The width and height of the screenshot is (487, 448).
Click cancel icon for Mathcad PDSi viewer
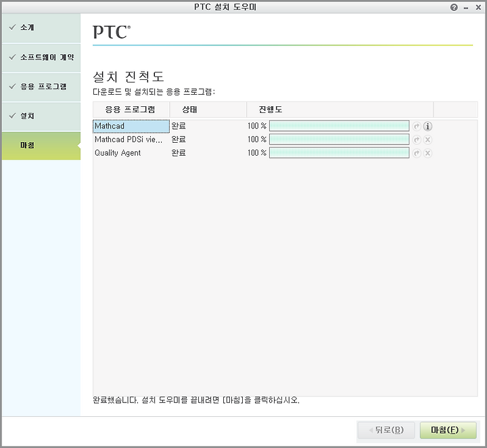point(427,140)
